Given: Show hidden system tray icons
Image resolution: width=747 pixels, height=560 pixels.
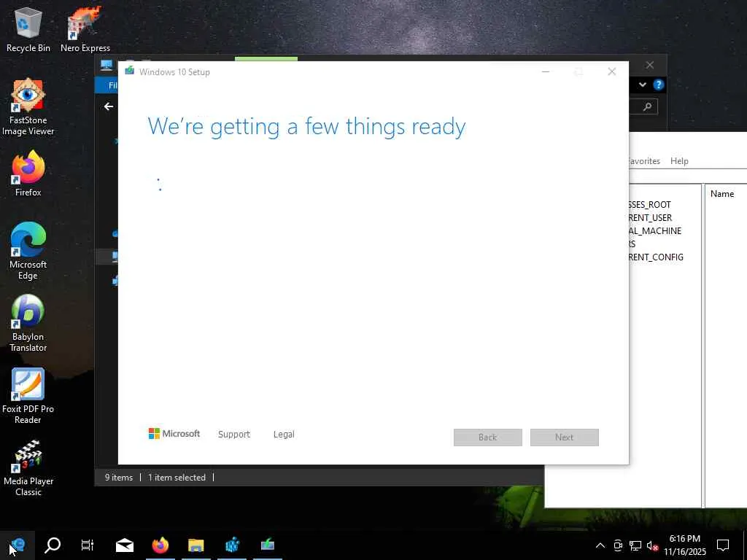Looking at the screenshot, I should [600, 545].
